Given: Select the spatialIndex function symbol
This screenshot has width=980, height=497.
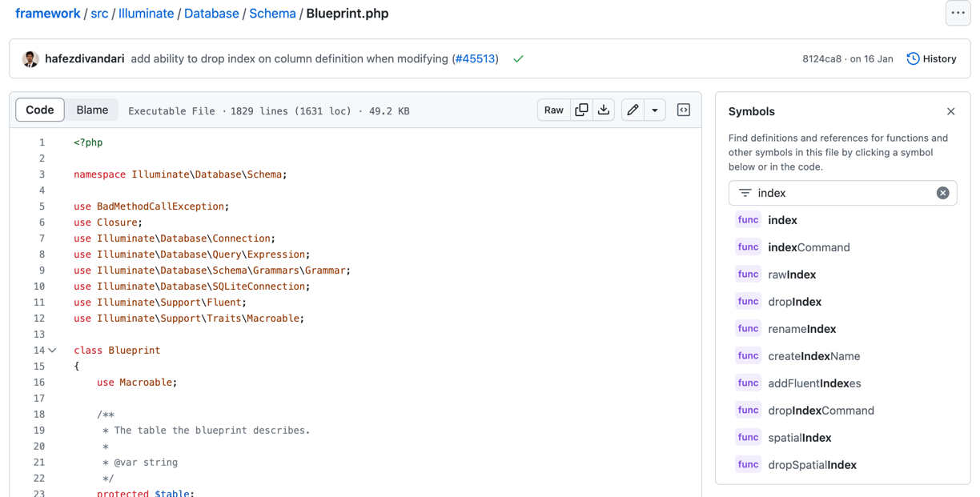Looking at the screenshot, I should tap(799, 437).
